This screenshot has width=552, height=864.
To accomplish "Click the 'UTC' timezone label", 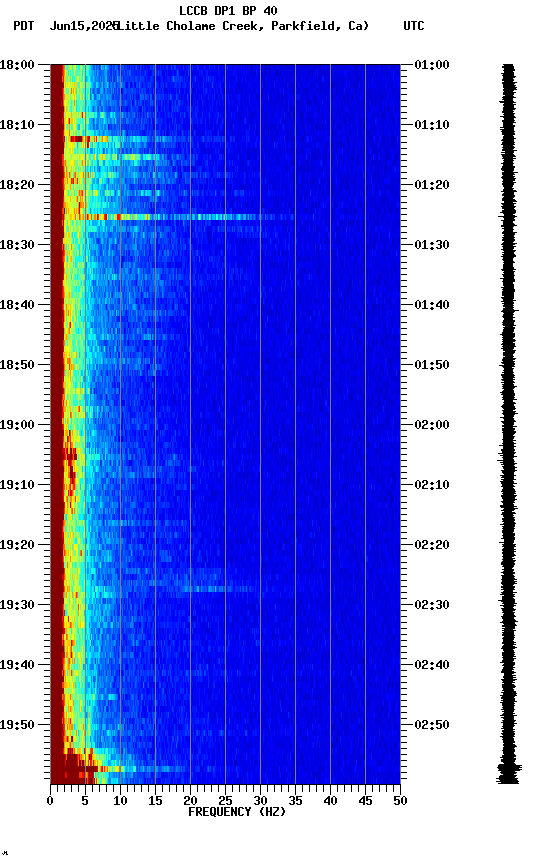I will point(414,26).
